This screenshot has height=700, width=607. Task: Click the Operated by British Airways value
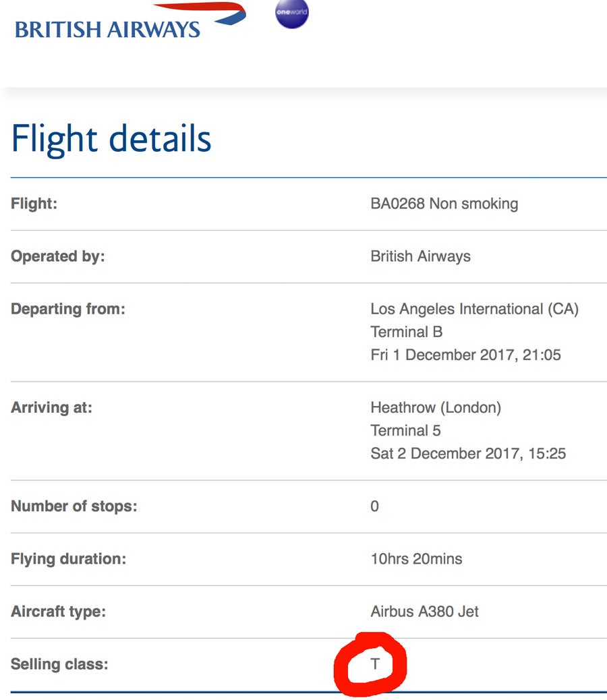click(420, 256)
